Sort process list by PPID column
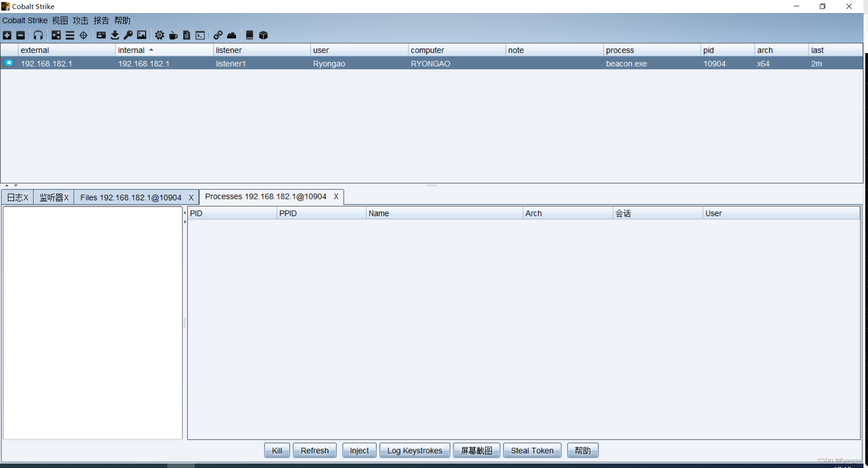The image size is (868, 468). (322, 213)
